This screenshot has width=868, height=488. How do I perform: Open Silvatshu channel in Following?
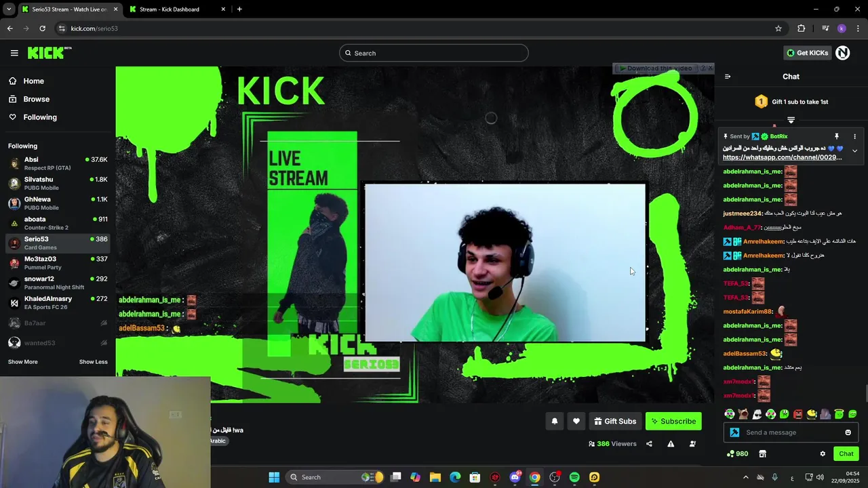click(x=57, y=183)
